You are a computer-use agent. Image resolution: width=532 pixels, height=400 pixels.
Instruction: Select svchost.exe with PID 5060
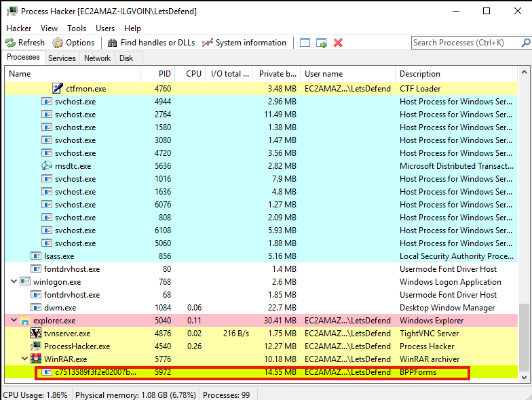click(261, 243)
